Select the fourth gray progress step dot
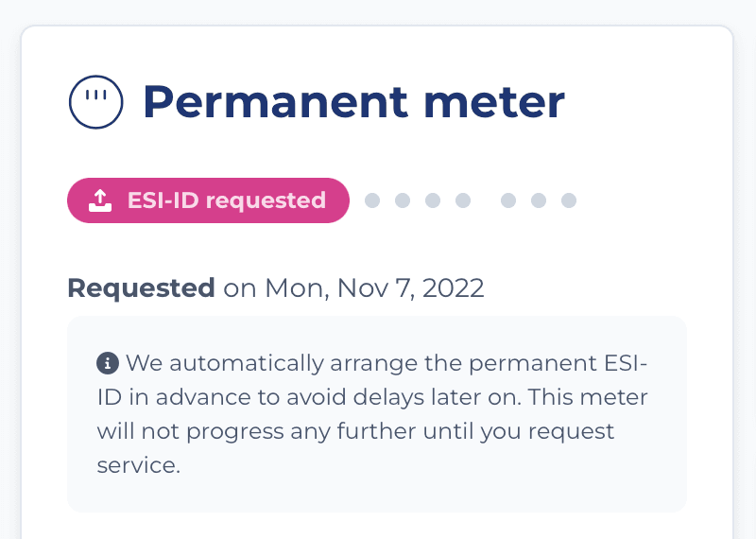Viewport: 756px width, 539px height. 463,200
